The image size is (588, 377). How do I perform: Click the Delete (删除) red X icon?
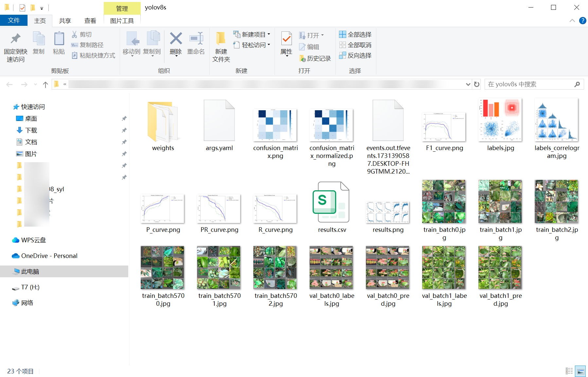tap(176, 39)
